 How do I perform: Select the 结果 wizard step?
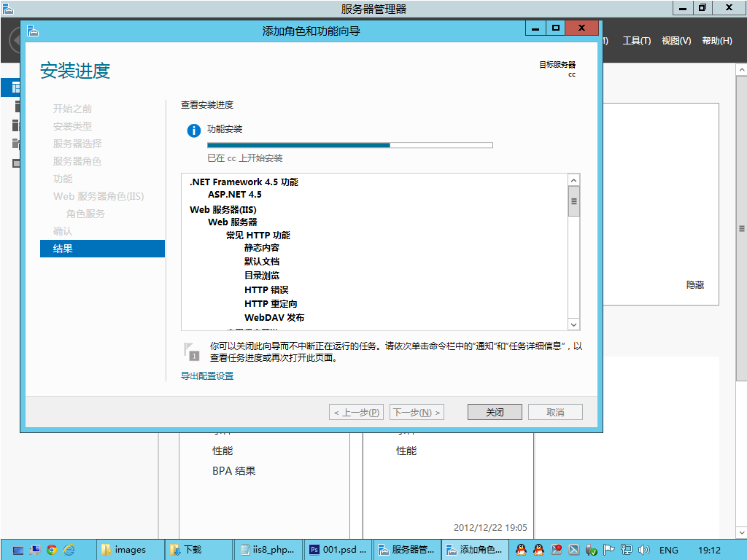(x=102, y=249)
